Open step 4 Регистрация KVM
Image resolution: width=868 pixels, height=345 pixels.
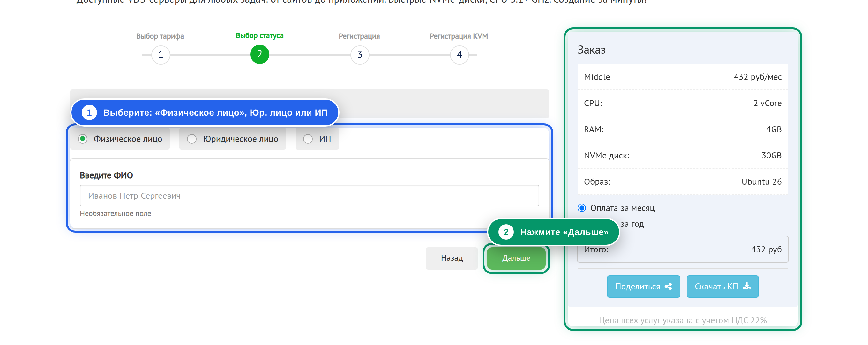(x=459, y=55)
